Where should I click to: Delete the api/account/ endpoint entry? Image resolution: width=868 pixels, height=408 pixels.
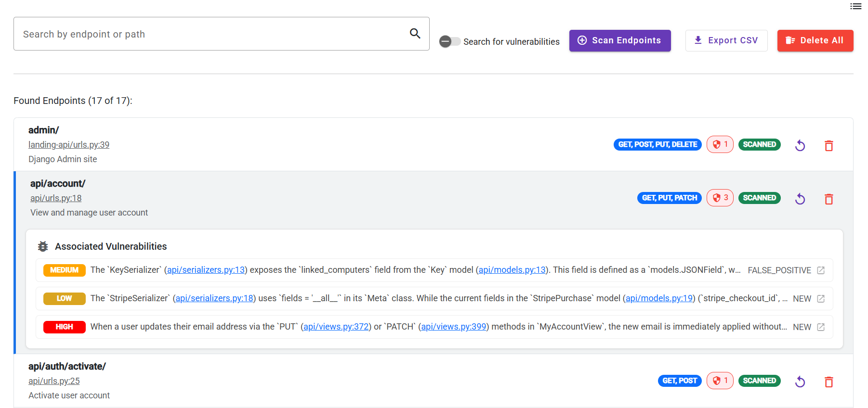click(x=829, y=199)
